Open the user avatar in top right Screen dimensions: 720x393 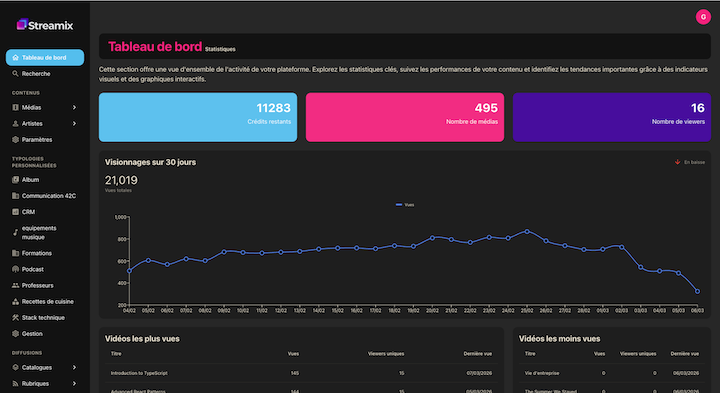[x=703, y=17]
